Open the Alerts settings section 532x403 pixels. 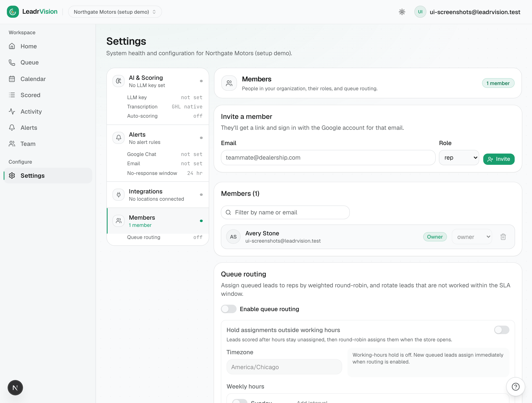[158, 138]
